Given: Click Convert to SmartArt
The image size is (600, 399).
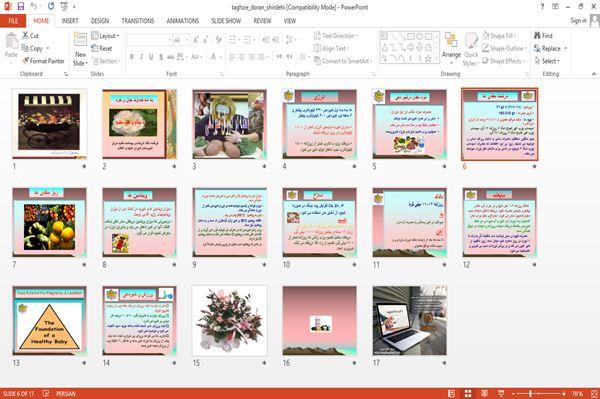Looking at the screenshot, I should (x=343, y=61).
